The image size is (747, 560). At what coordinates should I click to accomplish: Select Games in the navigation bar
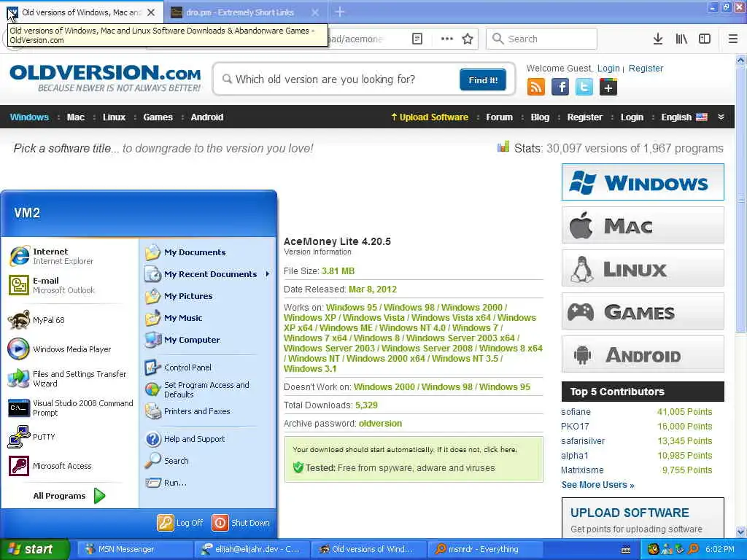(x=158, y=117)
